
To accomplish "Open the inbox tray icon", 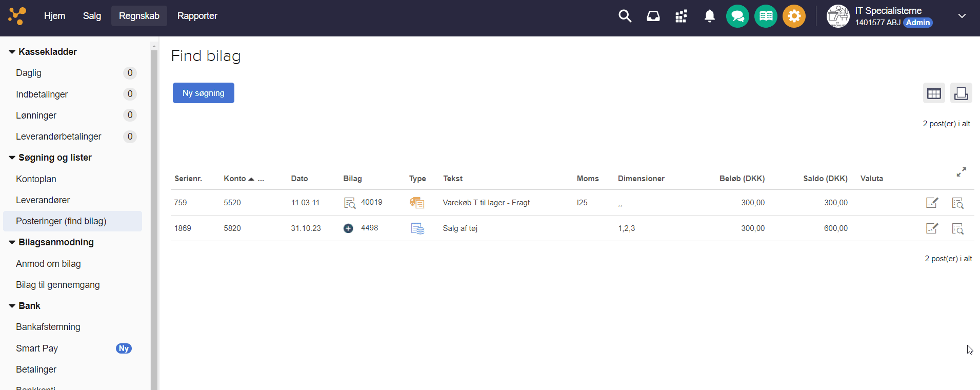I will 653,16.
